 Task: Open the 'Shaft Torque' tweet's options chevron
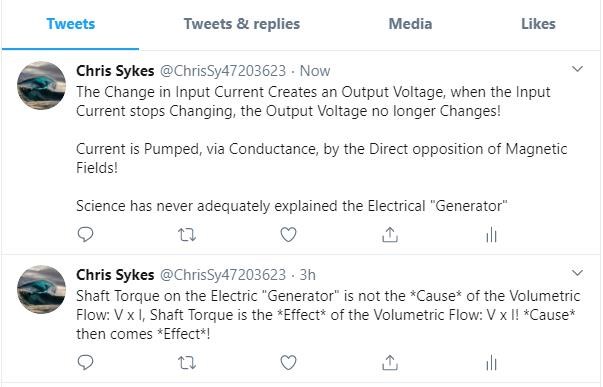point(577,273)
